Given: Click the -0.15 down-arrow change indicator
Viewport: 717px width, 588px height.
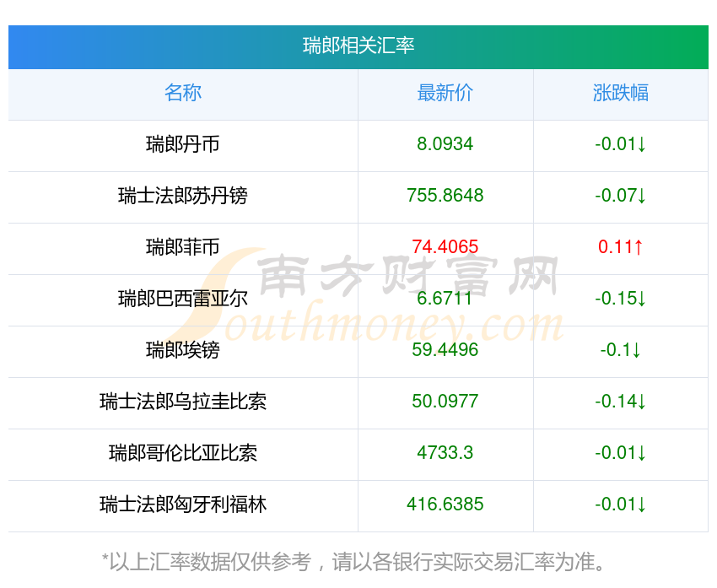Looking at the screenshot, I should point(621,299).
